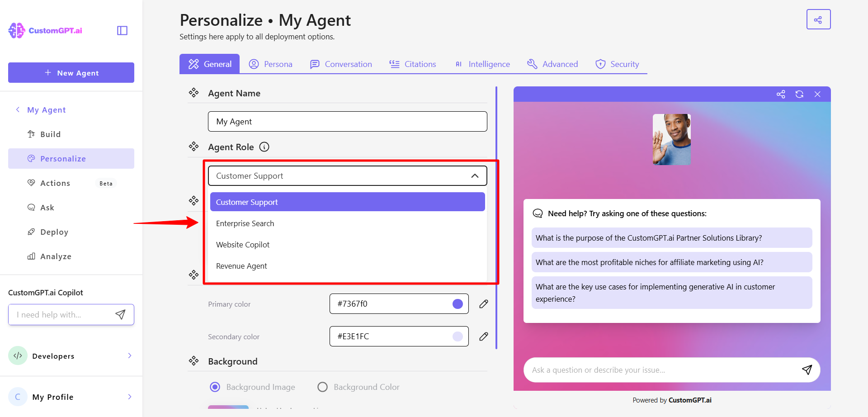Open the Ask page

point(71,208)
